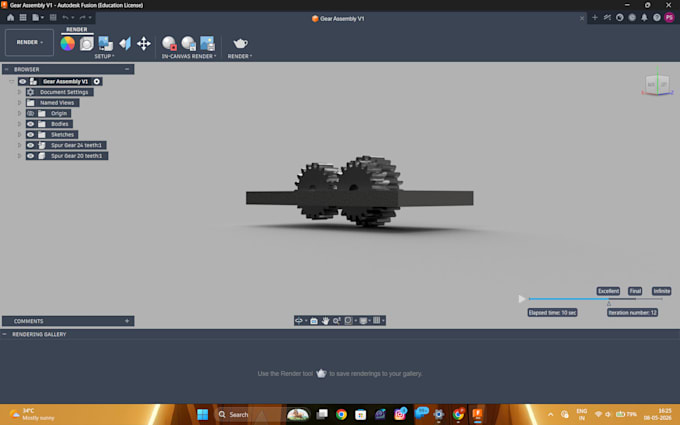Image resolution: width=680 pixels, height=425 pixels.
Task: Show the Data Panel grid icon
Action: (x=23, y=17)
